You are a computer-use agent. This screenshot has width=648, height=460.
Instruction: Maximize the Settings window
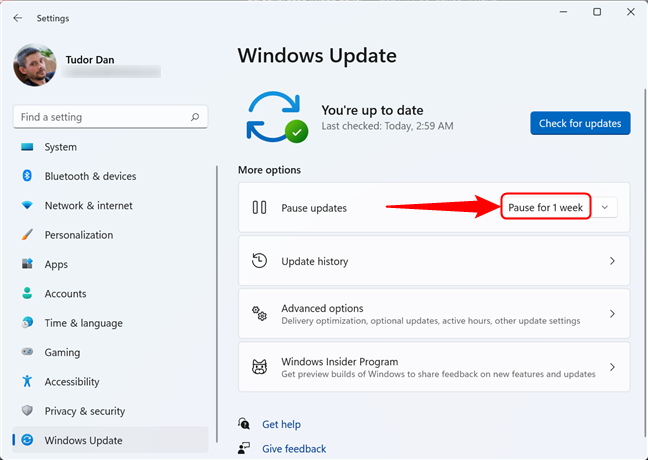[597, 12]
